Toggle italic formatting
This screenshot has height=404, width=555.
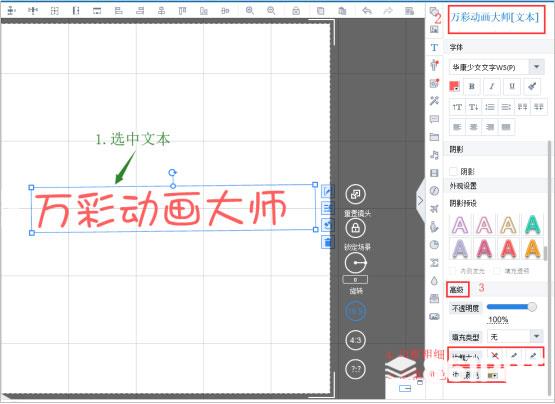(x=492, y=86)
